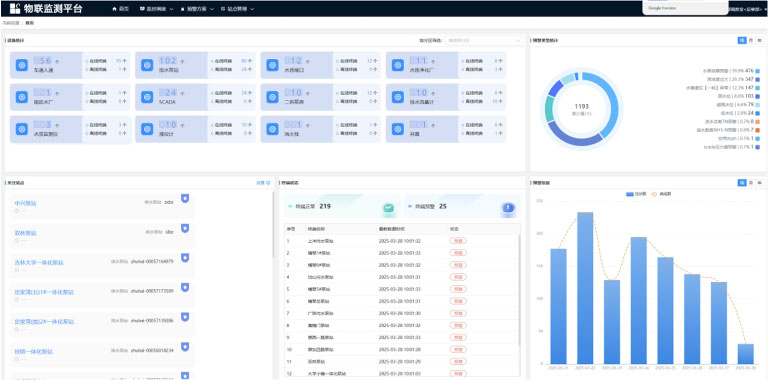Expand the chevron next to 监控调度

click(x=171, y=9)
